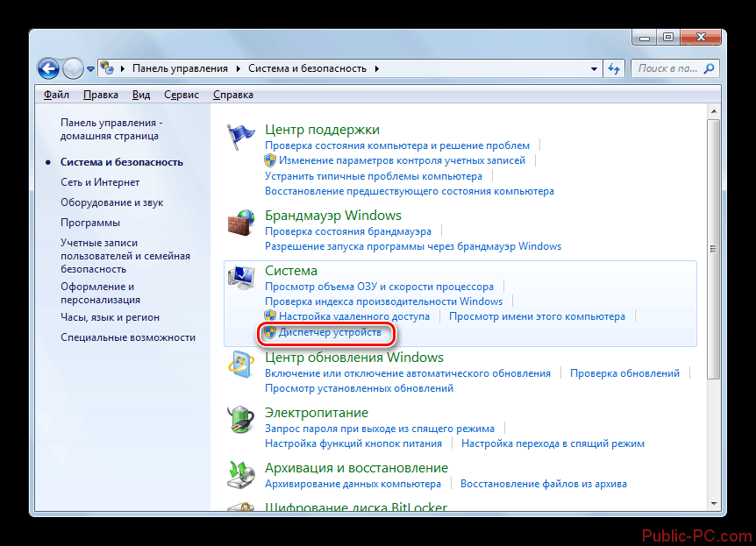The height and width of the screenshot is (546, 756).
Task: Click the Центр поддержки flag icon
Action: 240,137
